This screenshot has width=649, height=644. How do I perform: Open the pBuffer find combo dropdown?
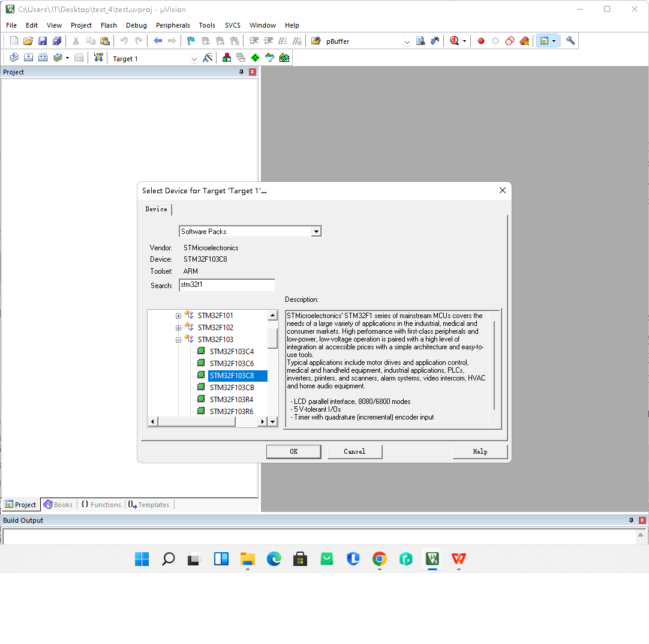[x=407, y=41]
